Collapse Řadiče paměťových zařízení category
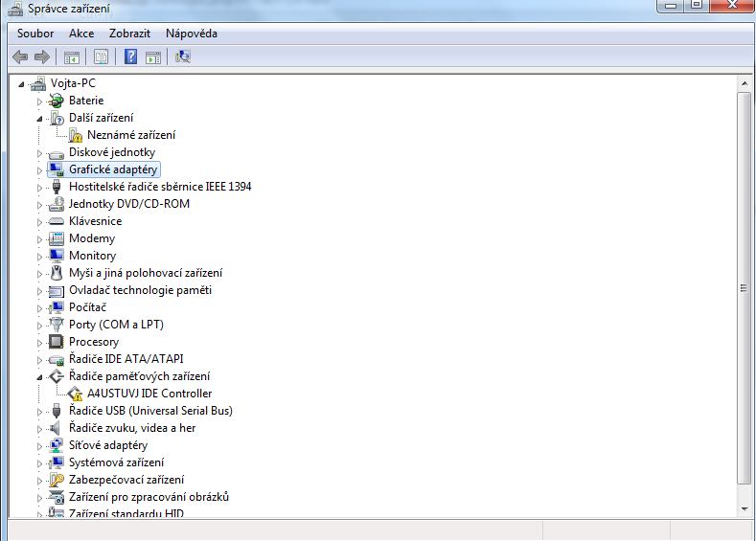Screen dimensions: 756x541 point(39,377)
